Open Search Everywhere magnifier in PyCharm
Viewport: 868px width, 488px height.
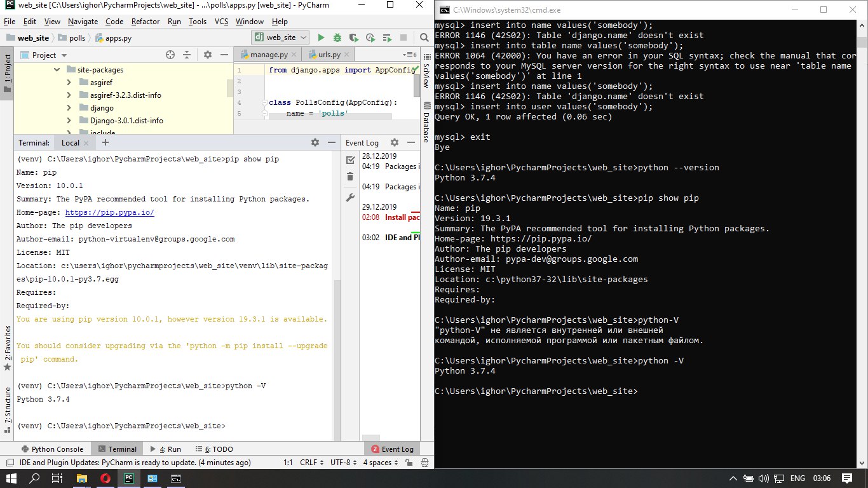pos(424,38)
